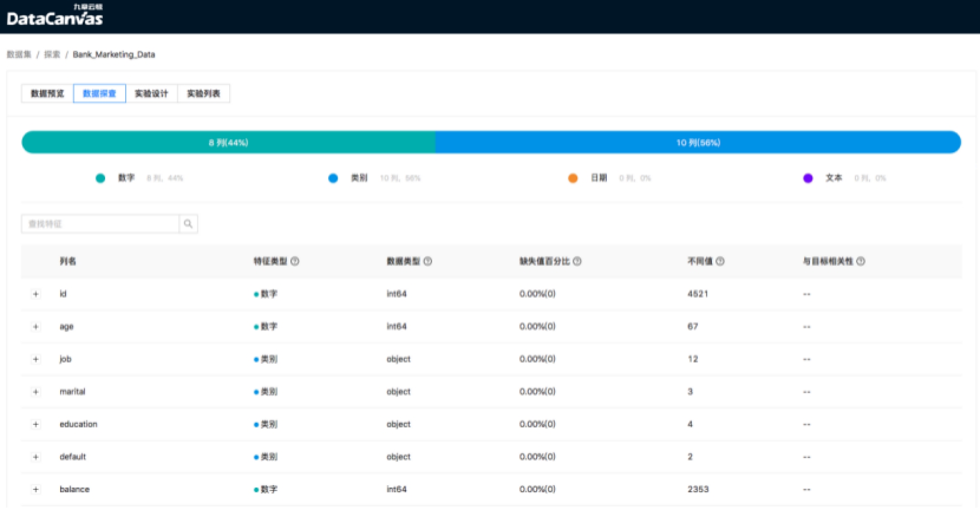Select the age column name
The height and width of the screenshot is (510, 980).
67,326
